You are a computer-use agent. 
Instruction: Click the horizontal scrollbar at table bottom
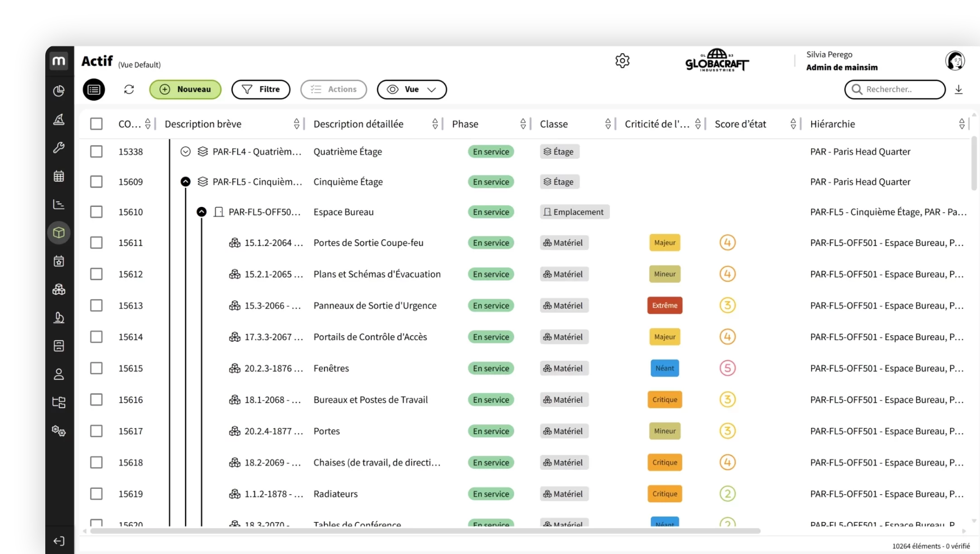pos(425,531)
